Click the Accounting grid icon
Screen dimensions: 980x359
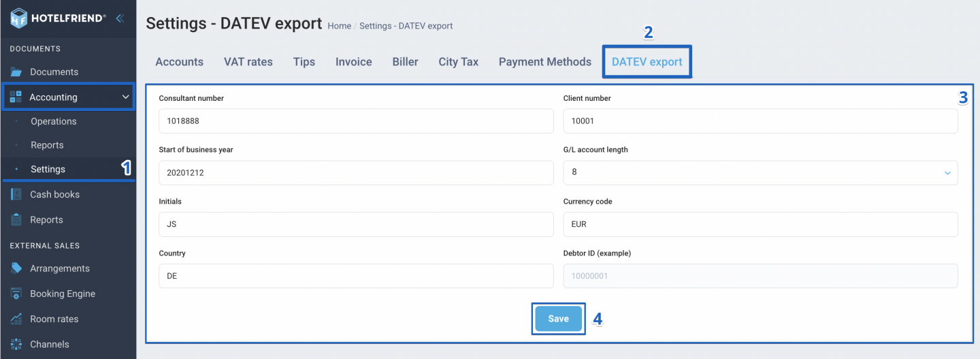click(16, 97)
